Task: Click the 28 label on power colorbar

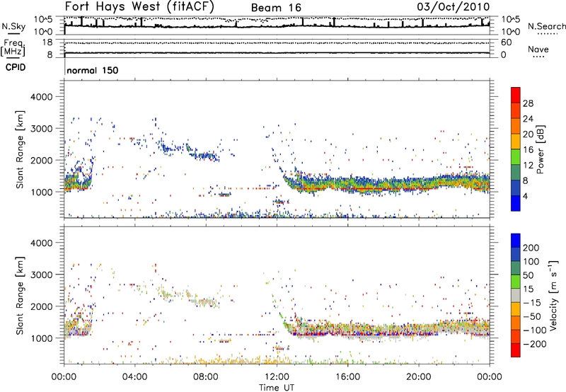Action: click(528, 103)
